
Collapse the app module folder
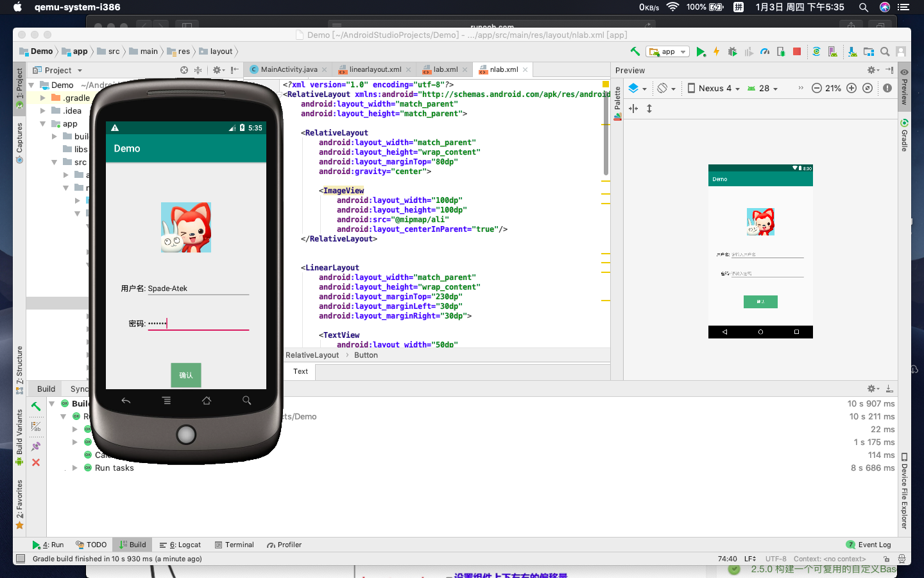click(43, 123)
